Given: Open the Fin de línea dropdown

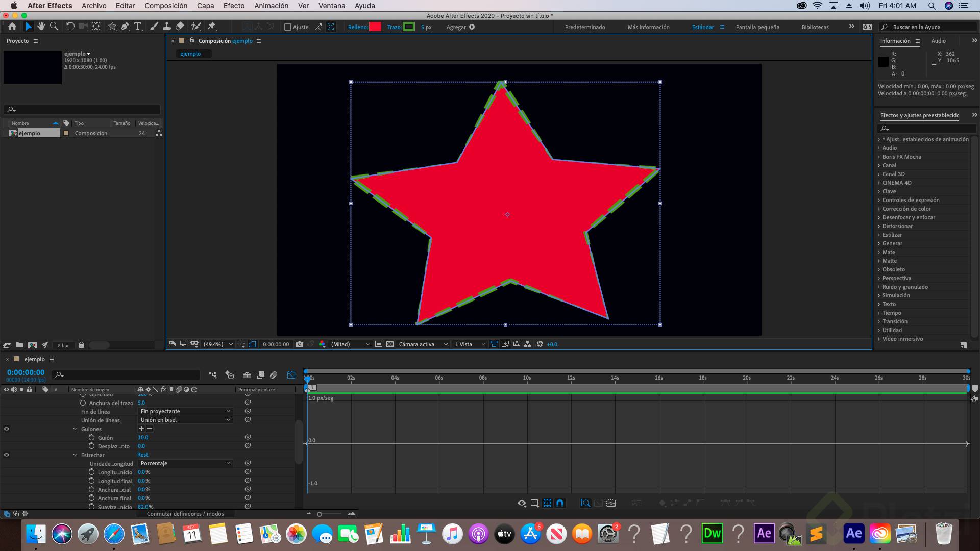Looking at the screenshot, I should pyautogui.click(x=185, y=411).
